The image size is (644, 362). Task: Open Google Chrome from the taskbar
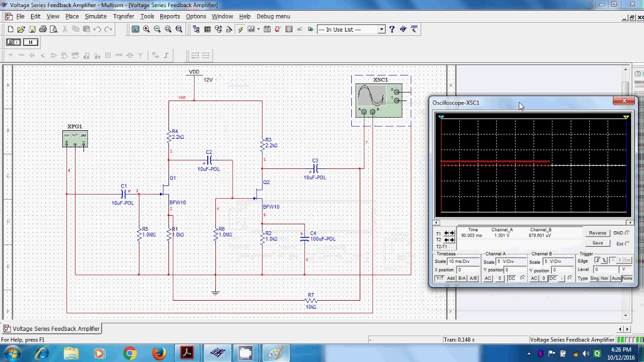pos(129,354)
